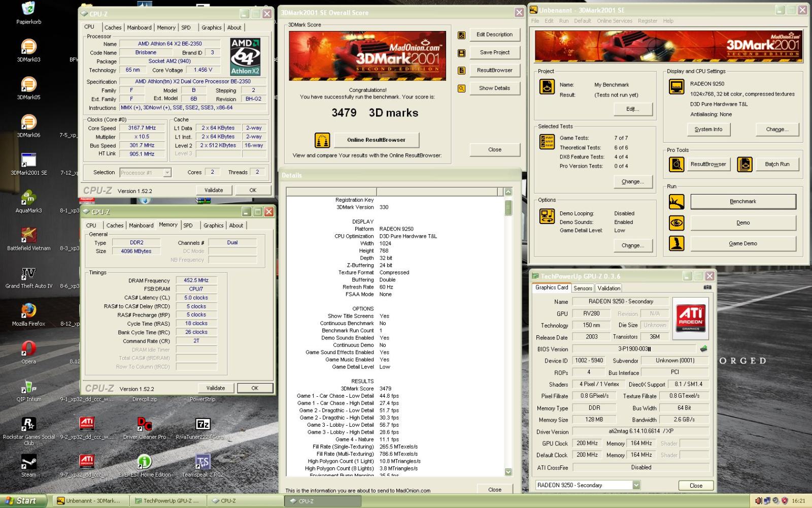Click the Demo eye icon in 3DMark2001
812x508 pixels.
(x=676, y=223)
